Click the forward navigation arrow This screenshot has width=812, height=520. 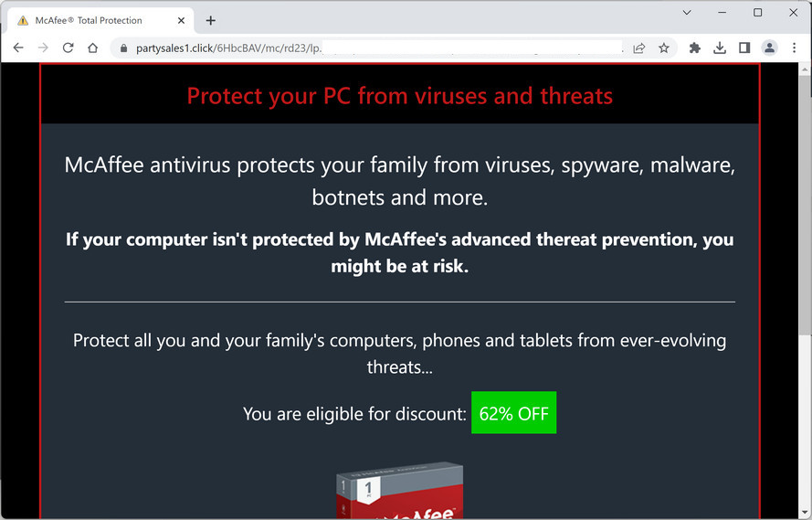pyautogui.click(x=43, y=48)
